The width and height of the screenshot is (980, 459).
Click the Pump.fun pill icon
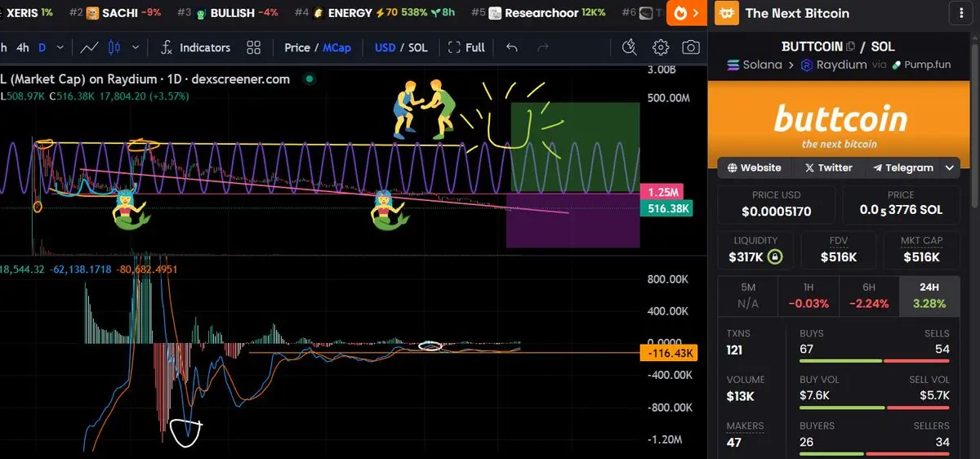pos(896,65)
